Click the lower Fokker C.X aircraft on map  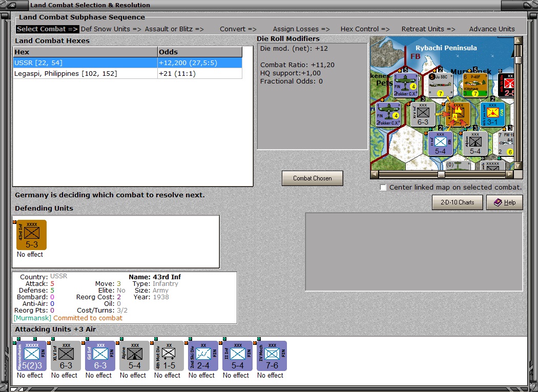click(x=388, y=115)
